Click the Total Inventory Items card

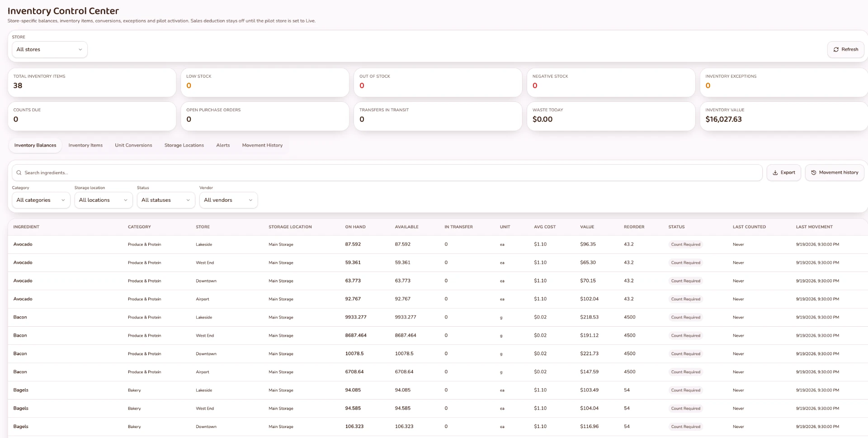coord(92,82)
